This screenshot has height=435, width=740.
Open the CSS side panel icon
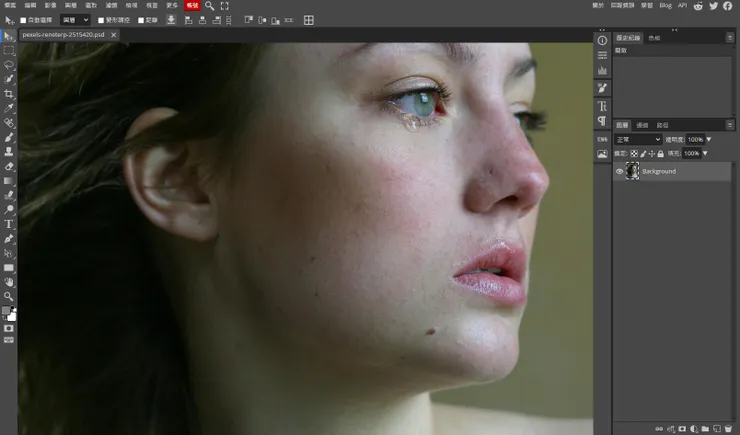tap(602, 139)
